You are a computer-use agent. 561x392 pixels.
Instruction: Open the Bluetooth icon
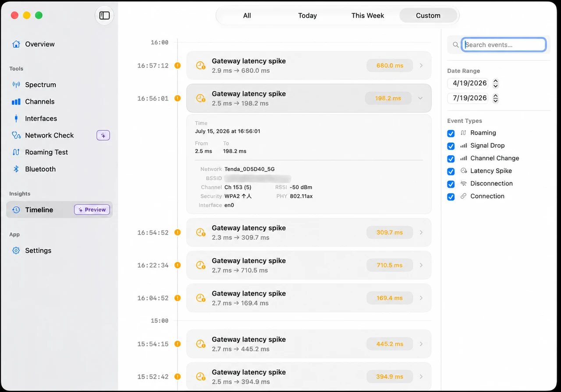pos(16,169)
